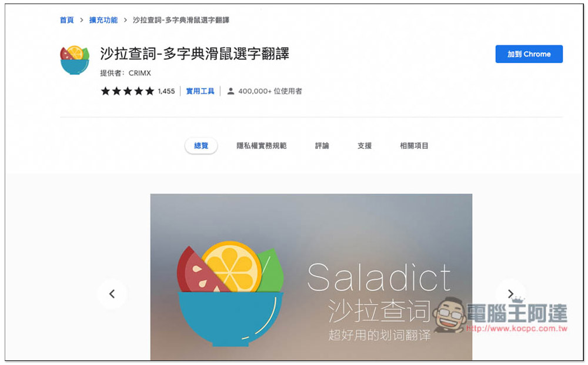Switch to the 隱私權實務規範 tab

click(x=262, y=145)
